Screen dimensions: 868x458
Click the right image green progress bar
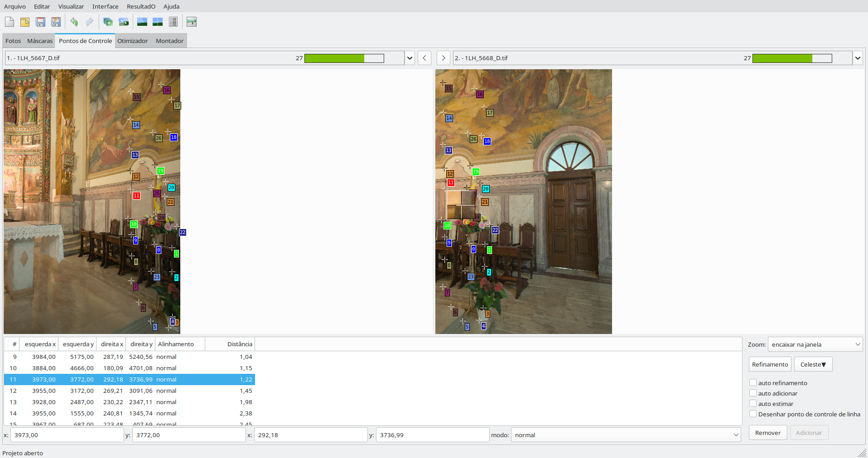click(792, 58)
